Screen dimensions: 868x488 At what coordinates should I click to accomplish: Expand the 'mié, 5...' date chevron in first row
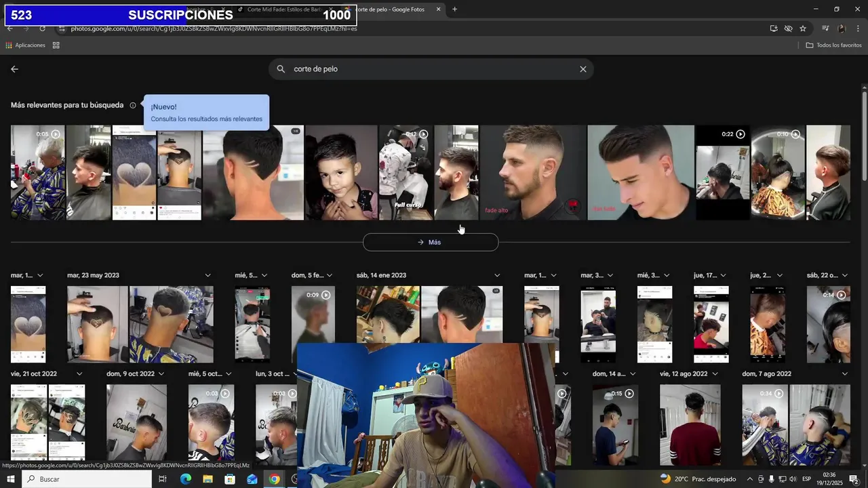[x=264, y=275]
